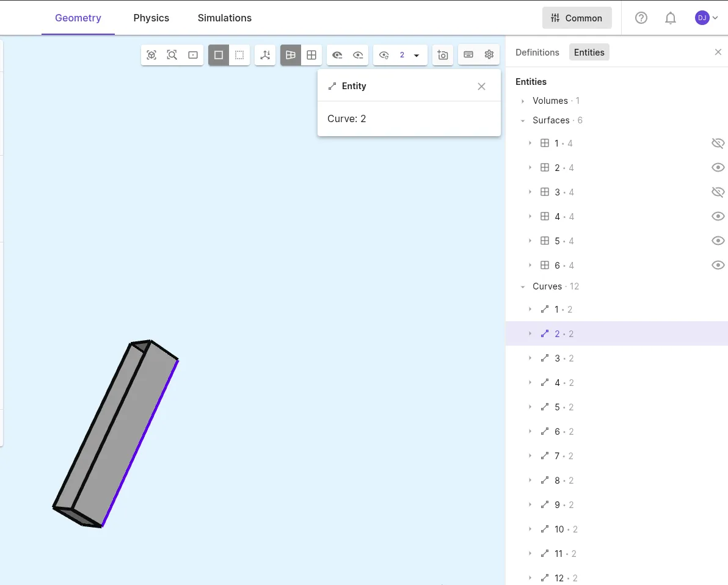Select the highlighted Curve 2 row
728x585 pixels.
617,334
